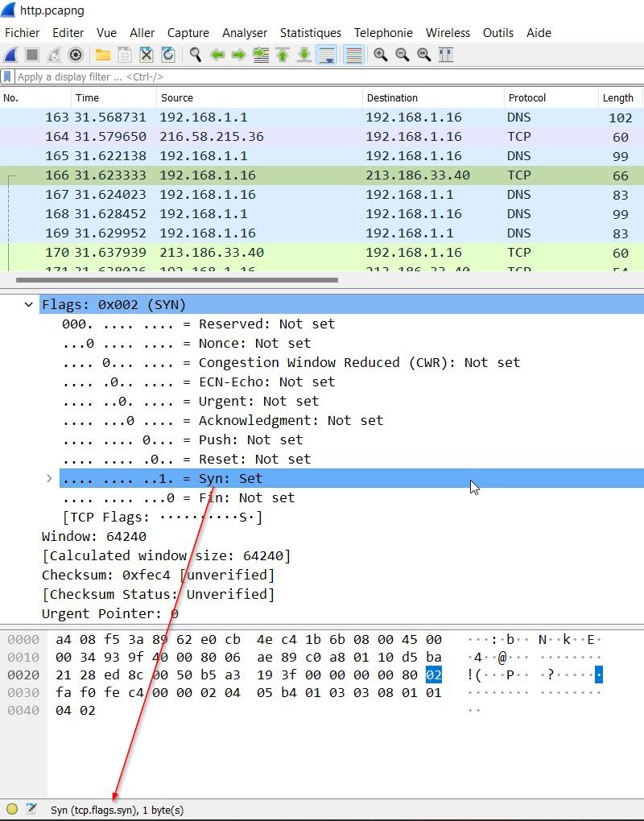
Task: Click the expert information circle in the status bar
Action: pyautogui.click(x=12, y=809)
